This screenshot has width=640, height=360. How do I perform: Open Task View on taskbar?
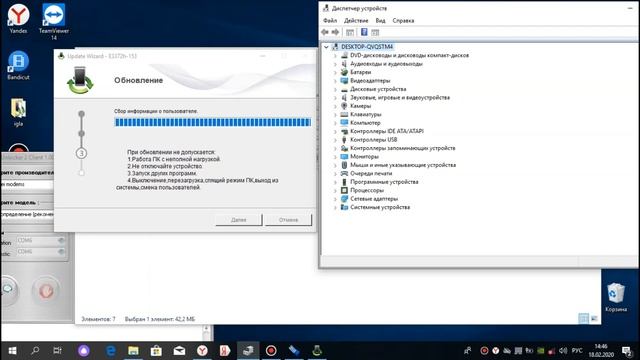click(x=58, y=351)
